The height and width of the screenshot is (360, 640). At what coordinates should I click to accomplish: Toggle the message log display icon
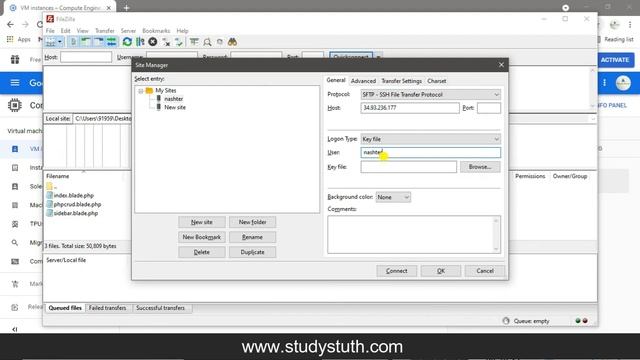[73, 42]
